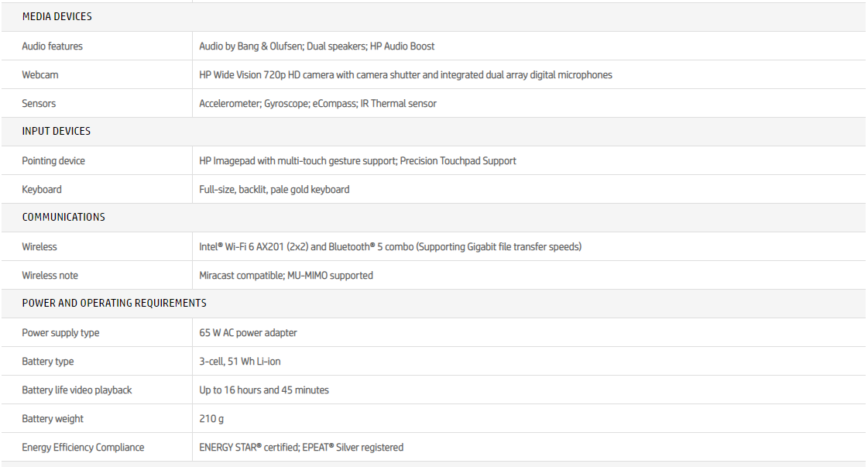Click the Audio by Bang & Olufsen text

point(250,46)
